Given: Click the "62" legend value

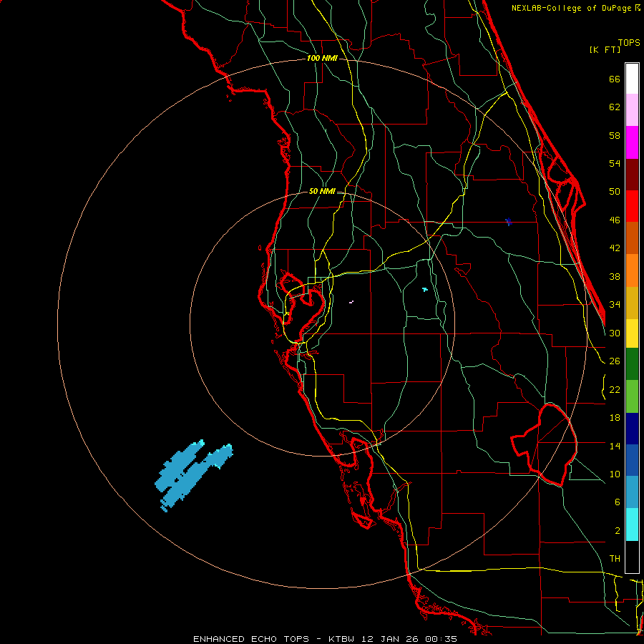Looking at the screenshot, I should (615, 107).
